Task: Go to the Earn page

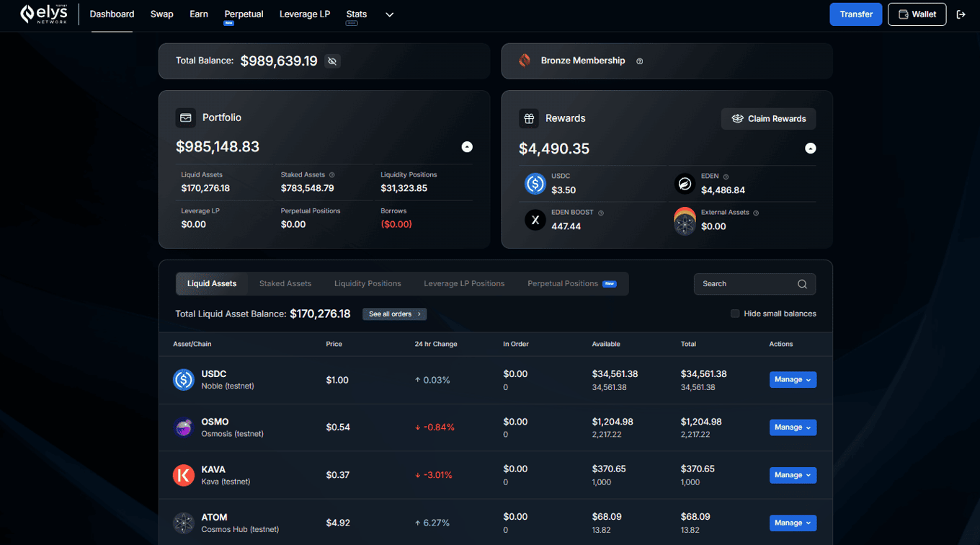Action: coord(199,14)
